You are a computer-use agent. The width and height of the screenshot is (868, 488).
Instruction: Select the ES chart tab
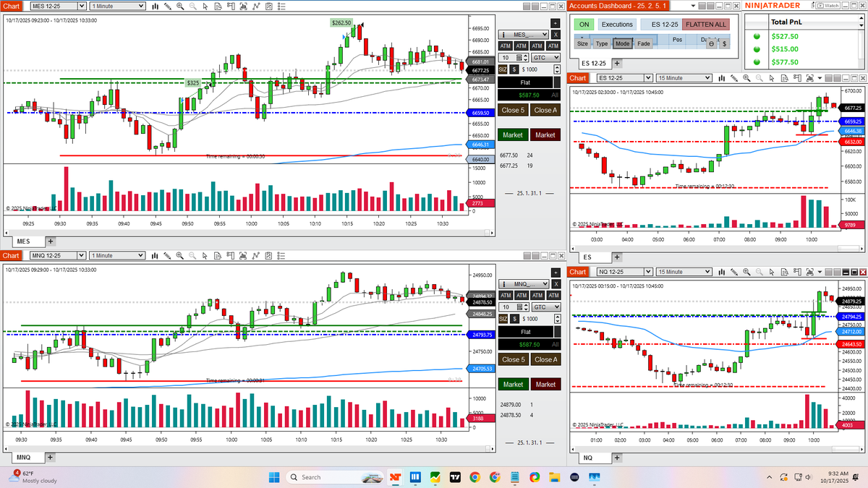tap(587, 257)
